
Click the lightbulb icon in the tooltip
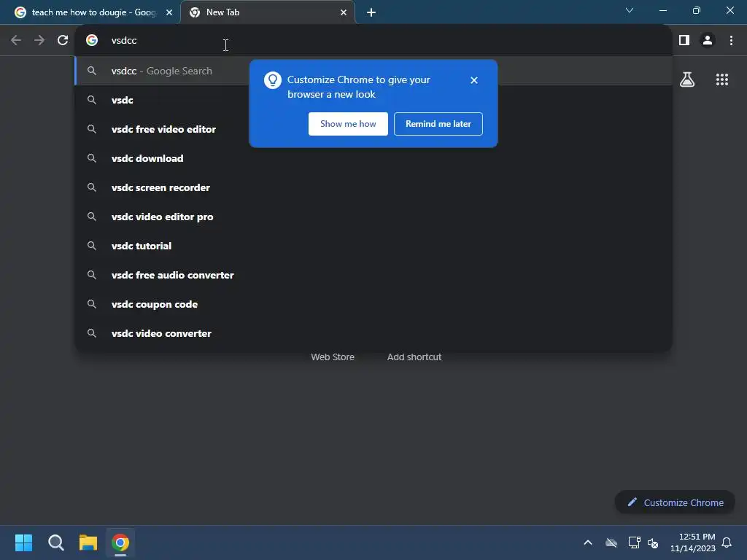[x=273, y=80]
